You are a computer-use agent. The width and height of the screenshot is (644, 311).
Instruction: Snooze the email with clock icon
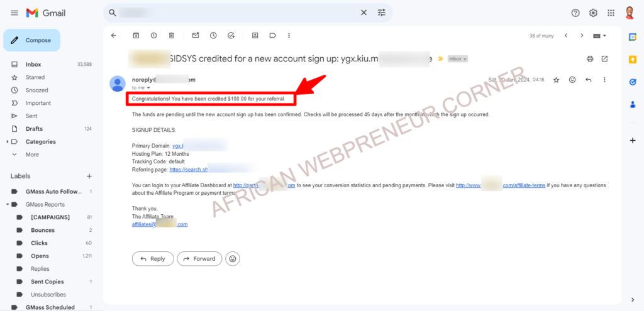[x=213, y=36]
